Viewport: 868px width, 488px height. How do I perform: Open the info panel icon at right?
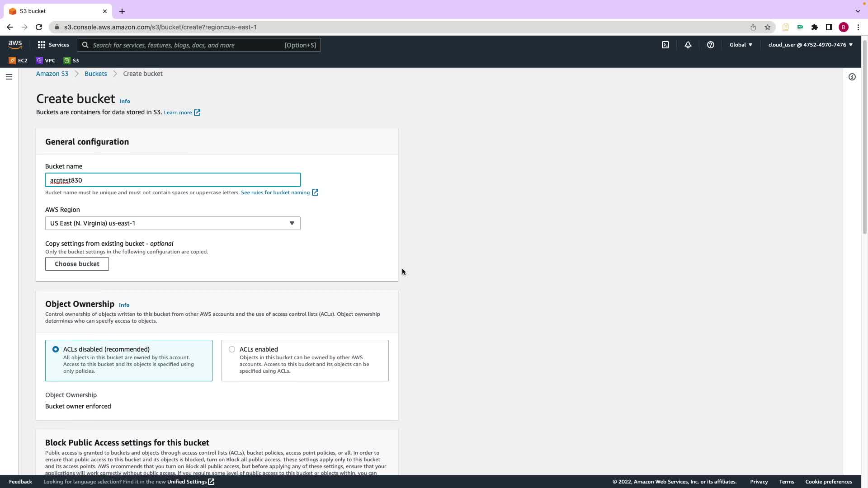(852, 77)
